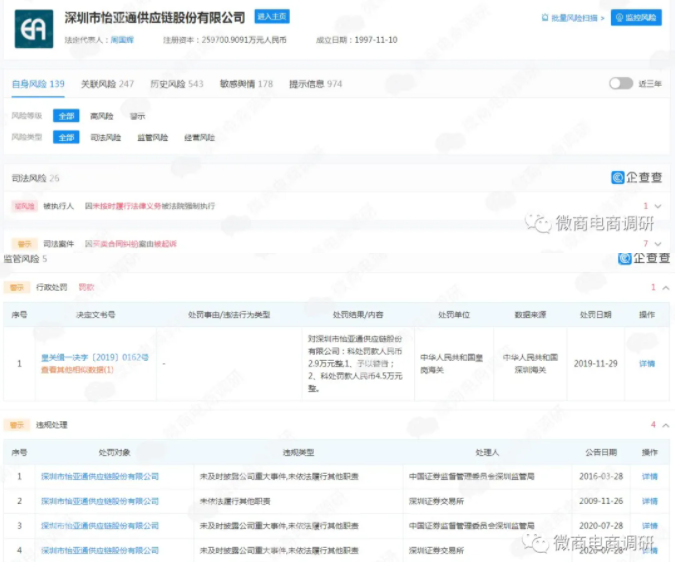Click the 深圳证券交易所 cell in row 2
This screenshot has width=675, height=562.
pyautogui.click(x=436, y=501)
